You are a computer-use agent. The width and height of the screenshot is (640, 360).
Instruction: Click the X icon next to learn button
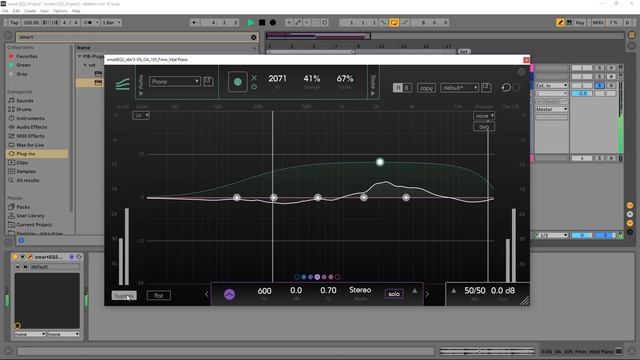click(254, 78)
